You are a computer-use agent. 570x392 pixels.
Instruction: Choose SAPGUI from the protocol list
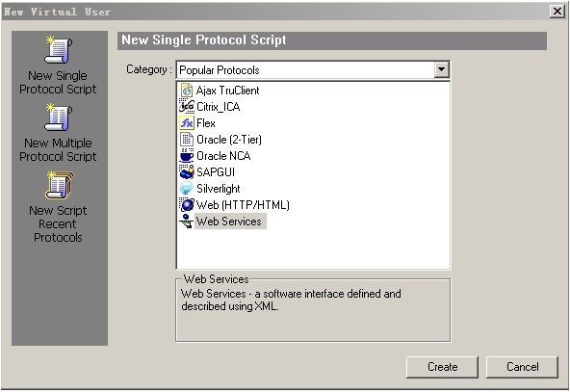click(x=216, y=172)
